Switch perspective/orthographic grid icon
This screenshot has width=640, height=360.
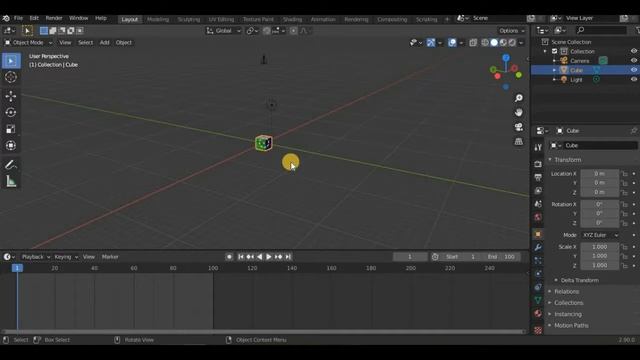click(519, 142)
